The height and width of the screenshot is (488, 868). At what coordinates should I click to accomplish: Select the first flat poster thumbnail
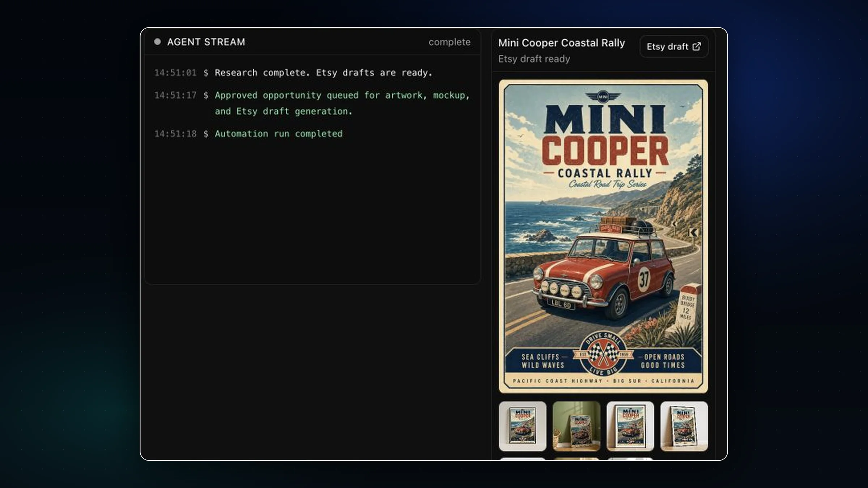[522, 426]
